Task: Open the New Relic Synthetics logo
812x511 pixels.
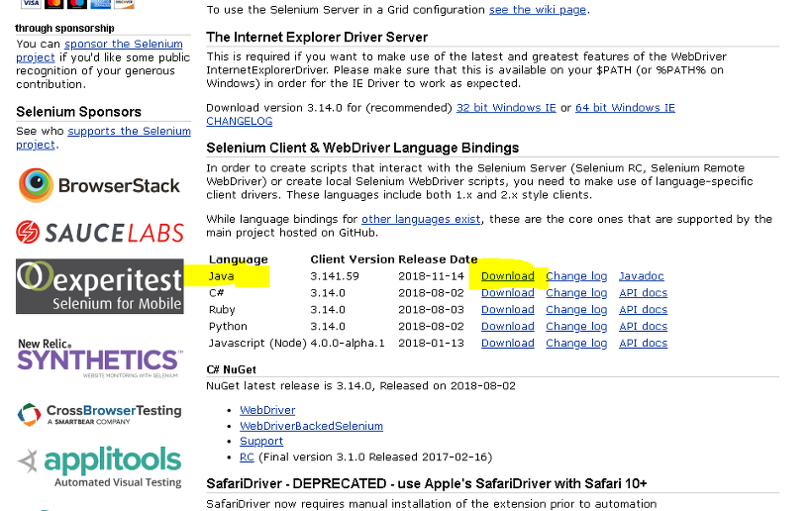Action: click(x=100, y=358)
